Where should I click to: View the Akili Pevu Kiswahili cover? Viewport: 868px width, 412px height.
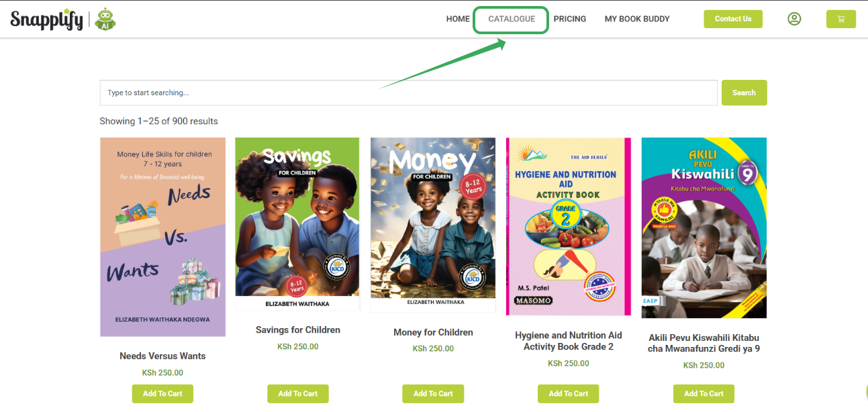point(704,227)
